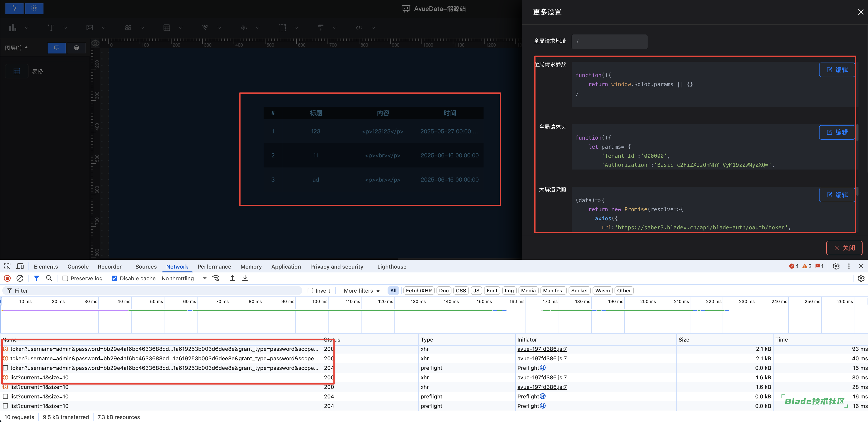Image resolution: width=868 pixels, height=422 pixels.
Task: Open network search magnifier
Action: [49, 278]
